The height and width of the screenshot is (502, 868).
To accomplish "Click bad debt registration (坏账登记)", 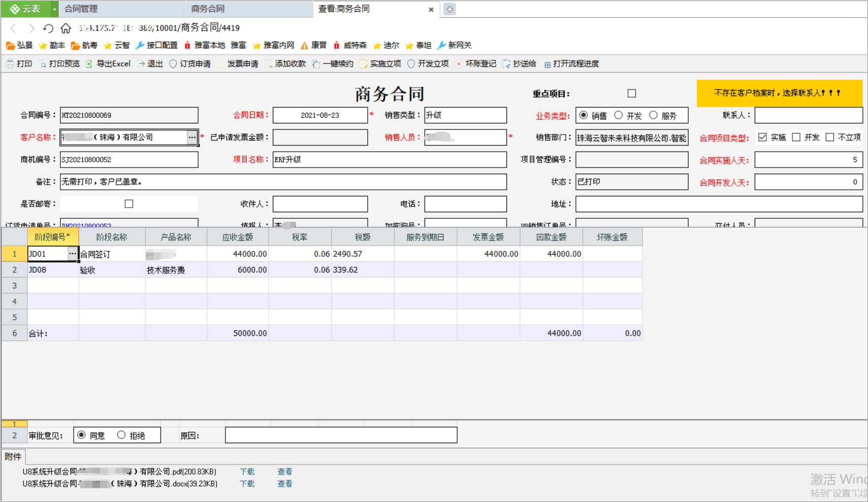I will [476, 64].
